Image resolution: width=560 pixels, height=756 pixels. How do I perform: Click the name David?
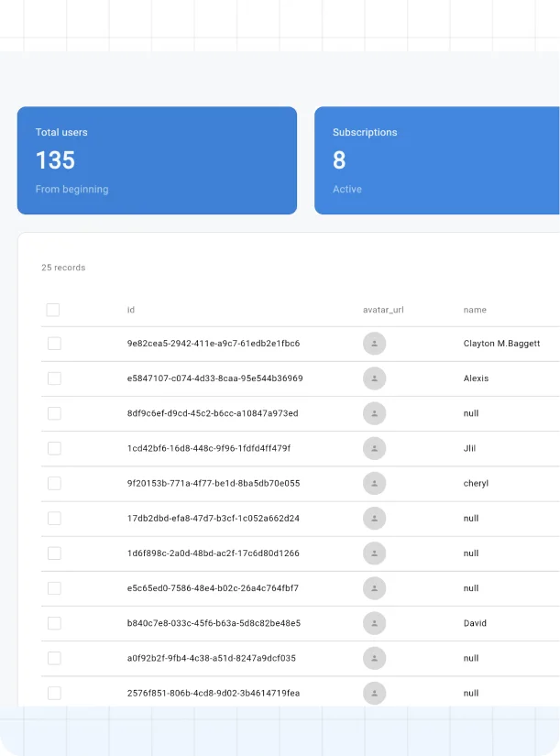[475, 623]
